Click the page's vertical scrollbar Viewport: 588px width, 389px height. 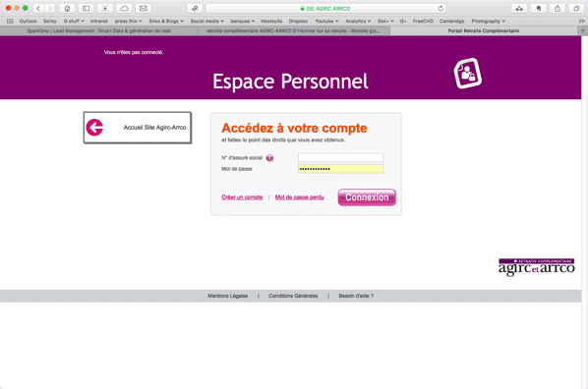(585, 212)
